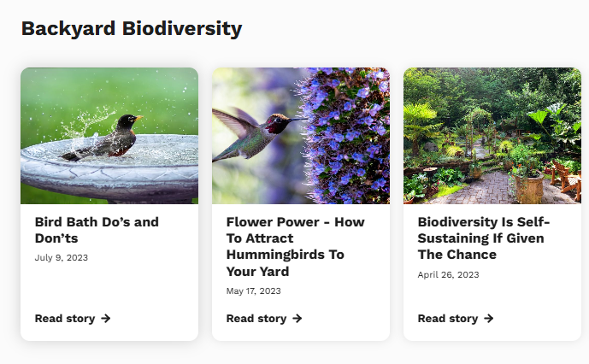Viewport: 589px width, 364px height.
Task: Click the purple flower spike in the photo
Action: point(346,137)
